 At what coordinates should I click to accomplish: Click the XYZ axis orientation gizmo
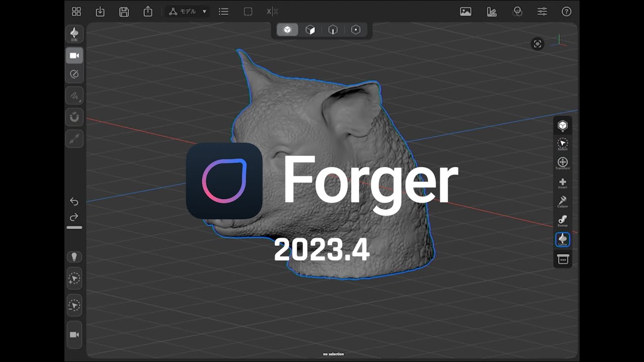(559, 42)
